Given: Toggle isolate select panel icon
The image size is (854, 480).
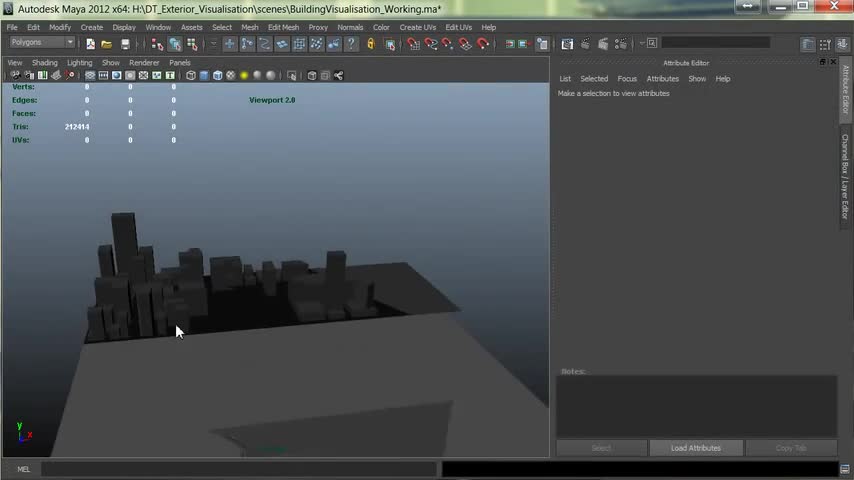Looking at the screenshot, I should coord(292,76).
